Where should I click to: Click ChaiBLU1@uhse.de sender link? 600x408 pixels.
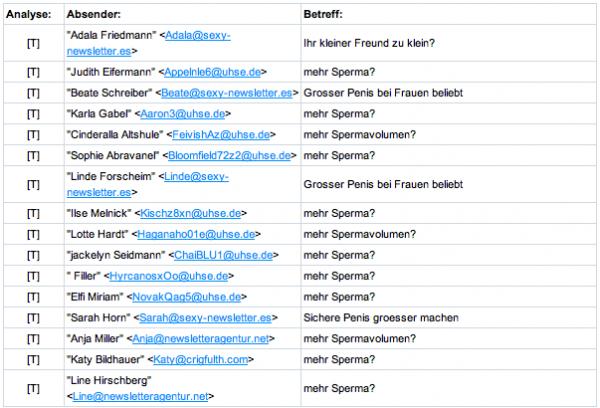tap(223, 255)
